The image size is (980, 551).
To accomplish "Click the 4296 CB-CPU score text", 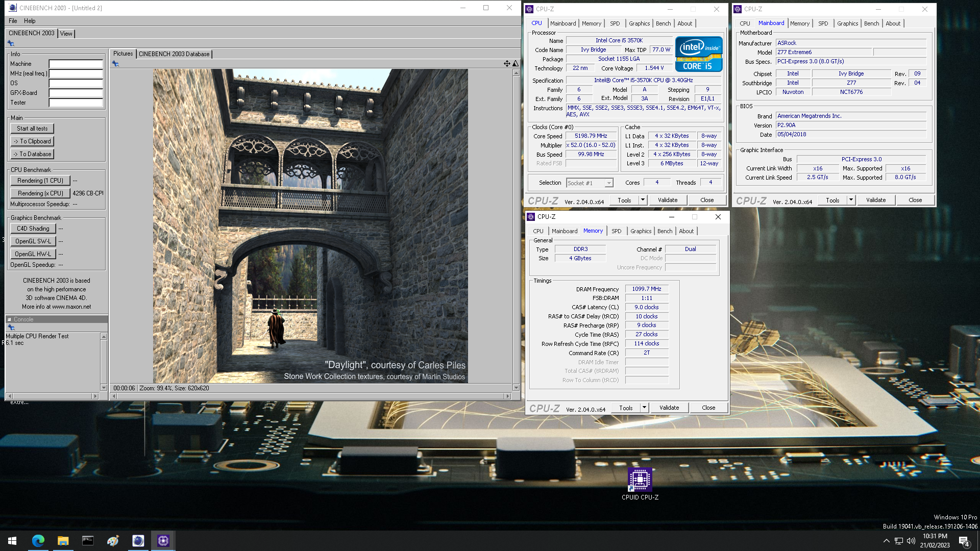I will click(x=88, y=193).
